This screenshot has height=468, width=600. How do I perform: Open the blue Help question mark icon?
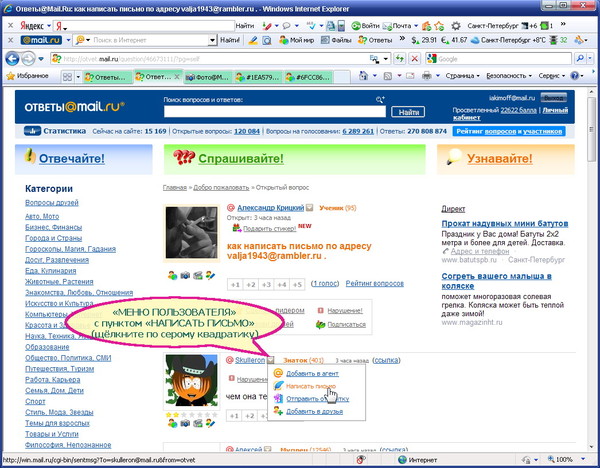[574, 76]
